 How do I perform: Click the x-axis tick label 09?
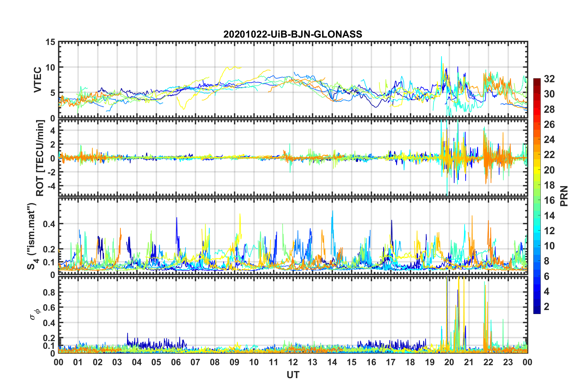pyautogui.click(x=234, y=362)
